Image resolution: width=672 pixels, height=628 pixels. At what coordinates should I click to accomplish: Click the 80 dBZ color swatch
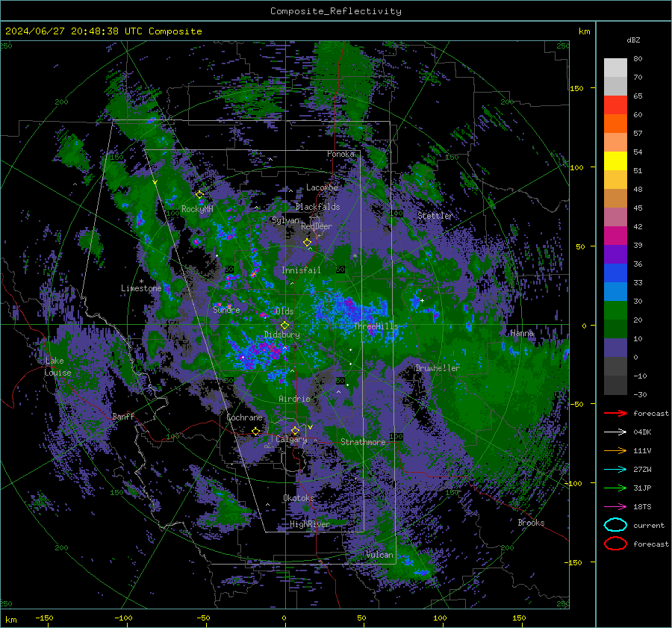(x=615, y=68)
